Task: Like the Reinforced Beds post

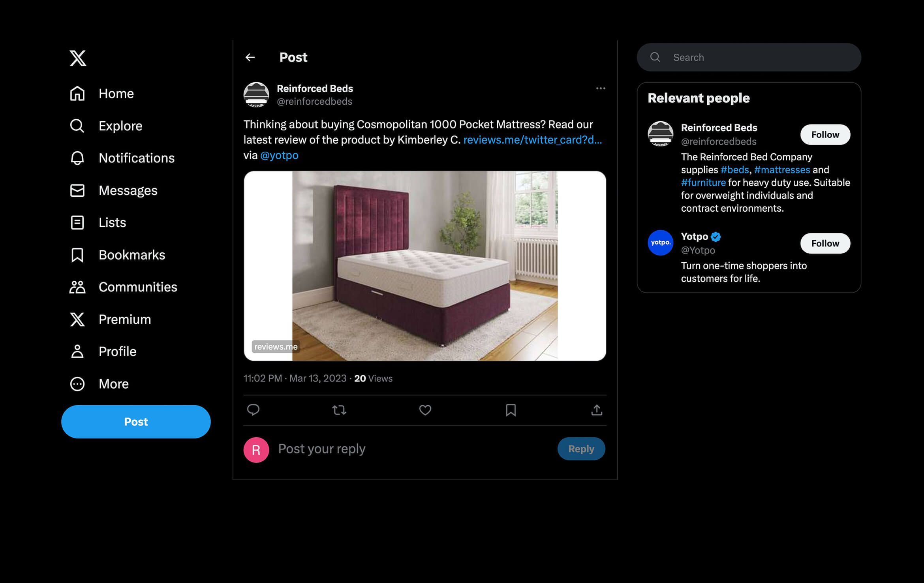Action: [x=425, y=410]
